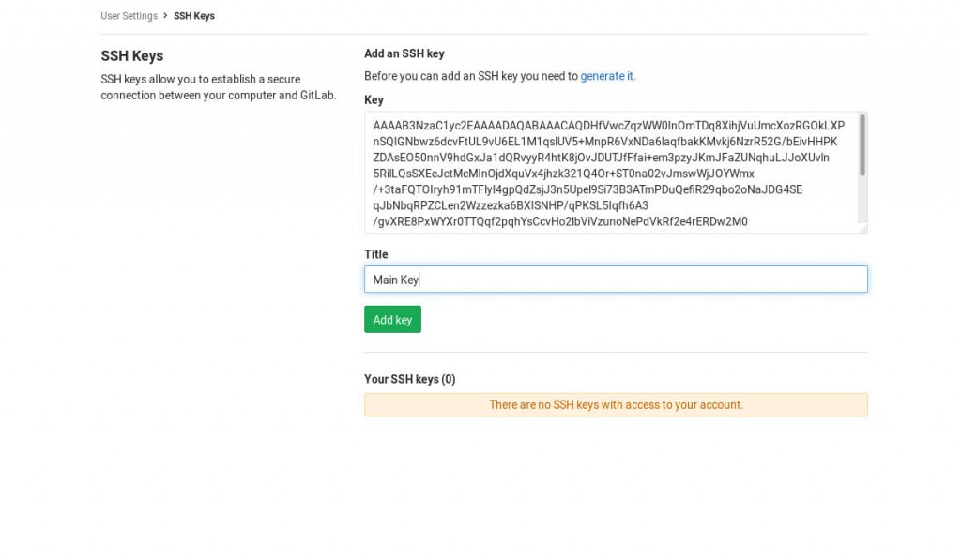The image size is (961, 560).
Task: Click the "Key" field label
Action: (374, 100)
